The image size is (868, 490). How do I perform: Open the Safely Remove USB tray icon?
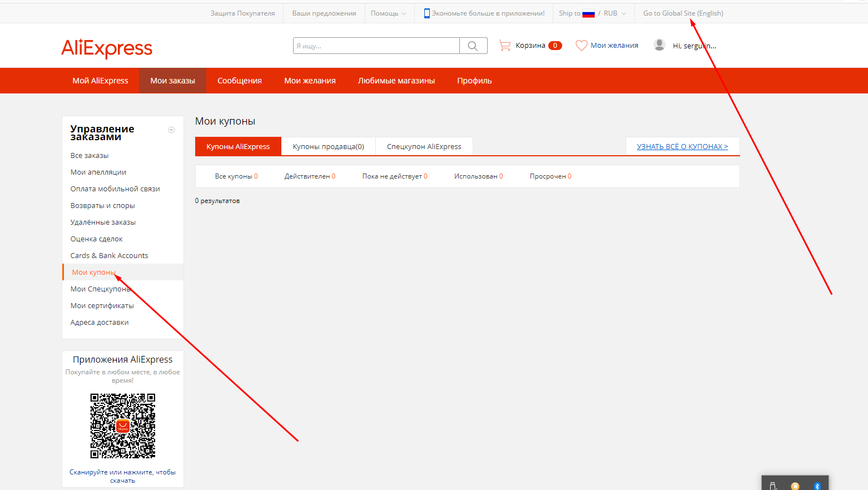[773, 486]
